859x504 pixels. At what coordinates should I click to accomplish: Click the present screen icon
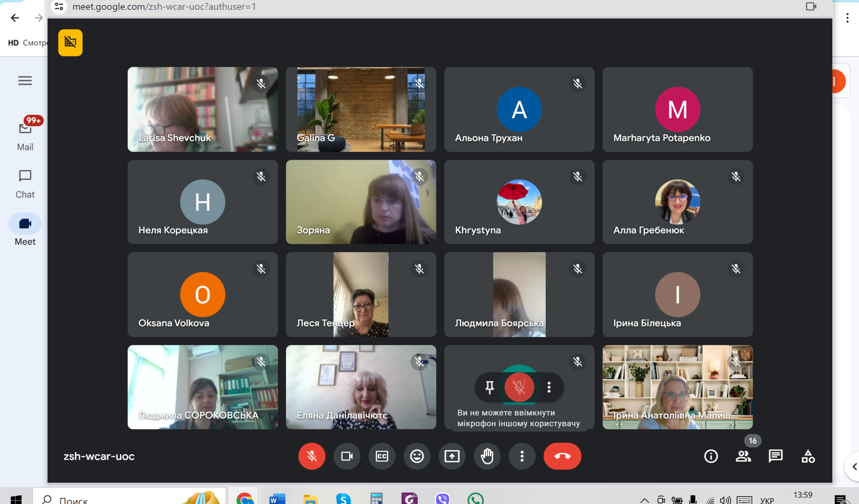[452, 456]
